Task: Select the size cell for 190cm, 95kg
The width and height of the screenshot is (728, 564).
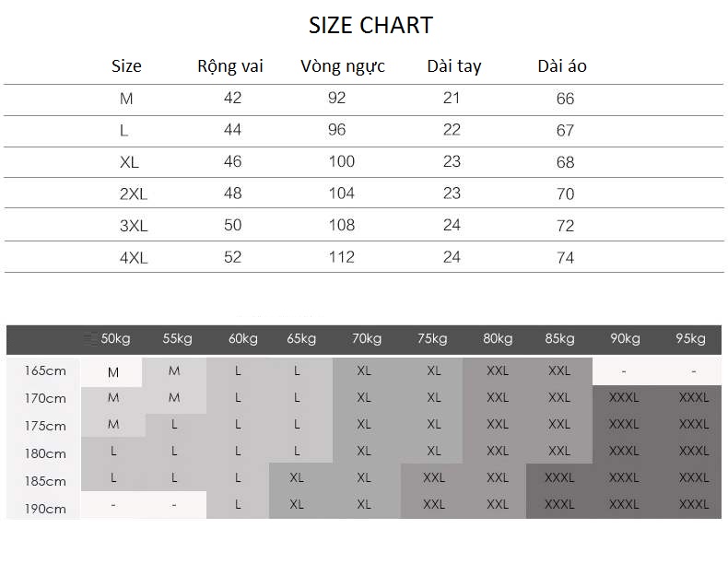Action: [693, 504]
